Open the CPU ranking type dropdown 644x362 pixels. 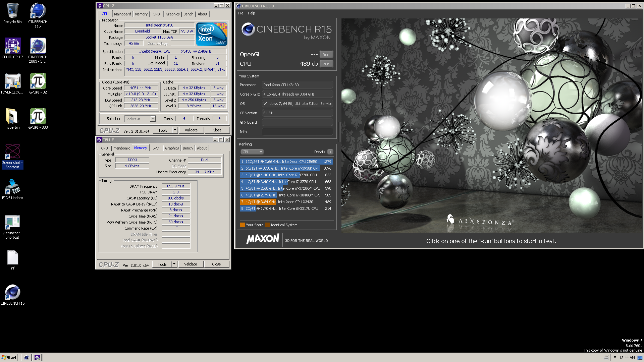252,152
